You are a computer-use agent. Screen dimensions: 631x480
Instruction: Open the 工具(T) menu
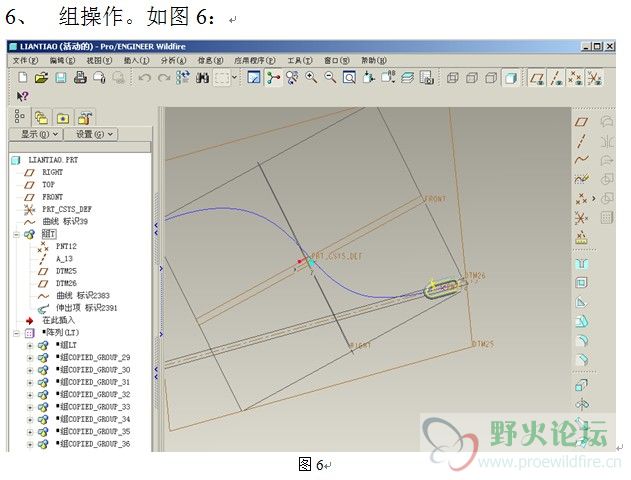(x=300, y=60)
